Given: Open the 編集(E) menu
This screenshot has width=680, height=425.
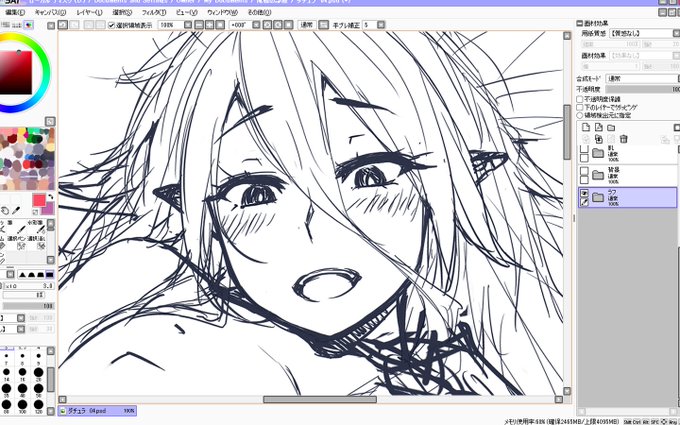Looking at the screenshot, I should tap(15, 13).
